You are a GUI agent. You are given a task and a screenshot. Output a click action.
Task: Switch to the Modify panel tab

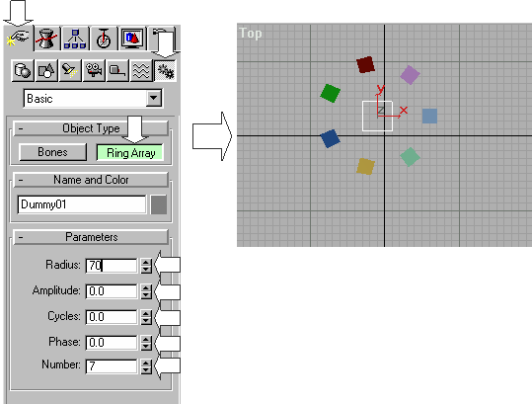(x=47, y=39)
